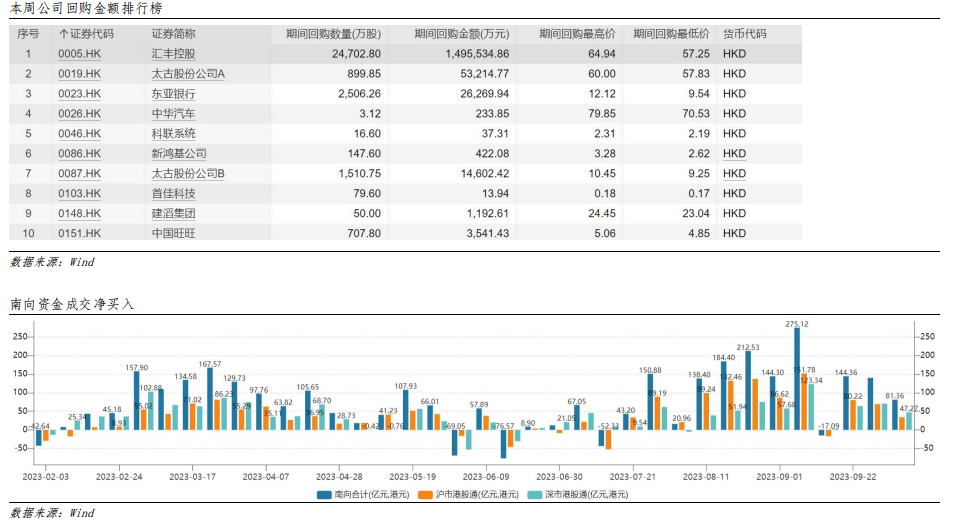Toggle the 南向合计 legend series swatch
962x530 pixels.
[x=325, y=494]
